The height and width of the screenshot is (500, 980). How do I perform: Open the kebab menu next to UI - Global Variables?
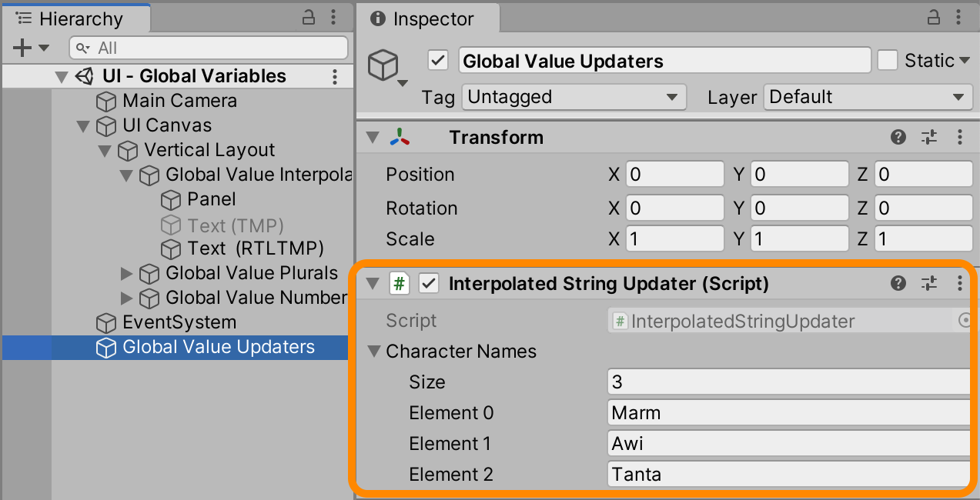(x=334, y=75)
